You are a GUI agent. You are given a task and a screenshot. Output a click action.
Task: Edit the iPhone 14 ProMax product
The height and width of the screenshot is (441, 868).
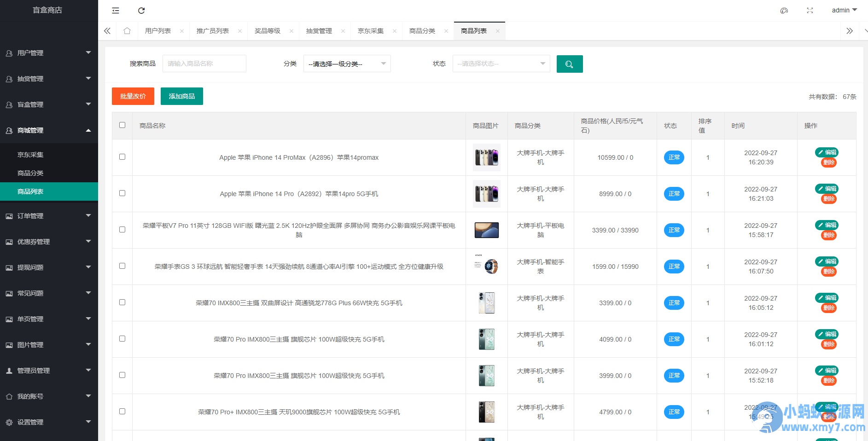point(827,152)
